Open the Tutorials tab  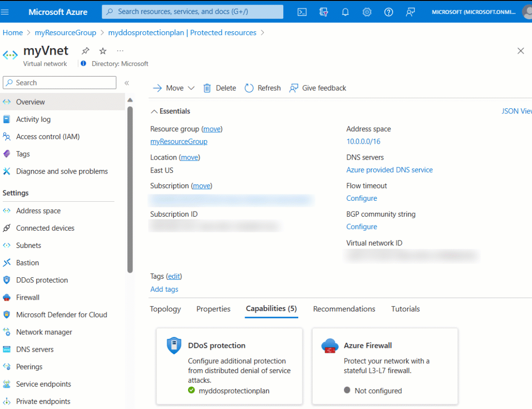406,309
